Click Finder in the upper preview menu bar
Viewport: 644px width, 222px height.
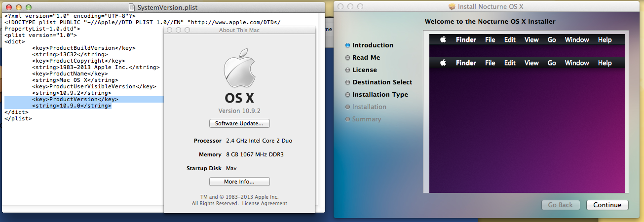tap(466, 40)
